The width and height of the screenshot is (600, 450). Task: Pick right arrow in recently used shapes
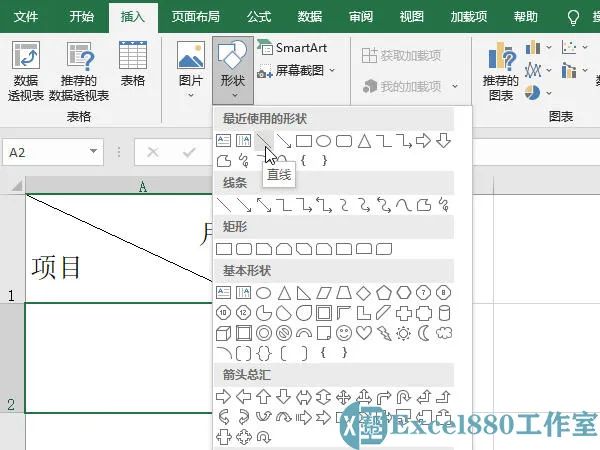423,141
